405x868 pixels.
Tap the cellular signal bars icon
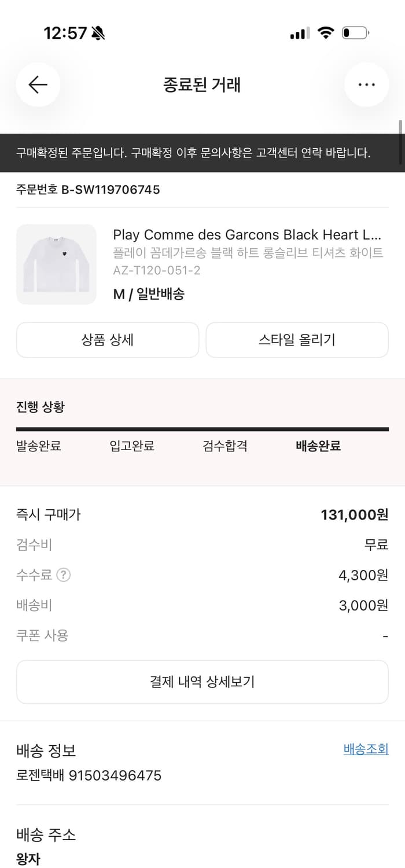299,34
